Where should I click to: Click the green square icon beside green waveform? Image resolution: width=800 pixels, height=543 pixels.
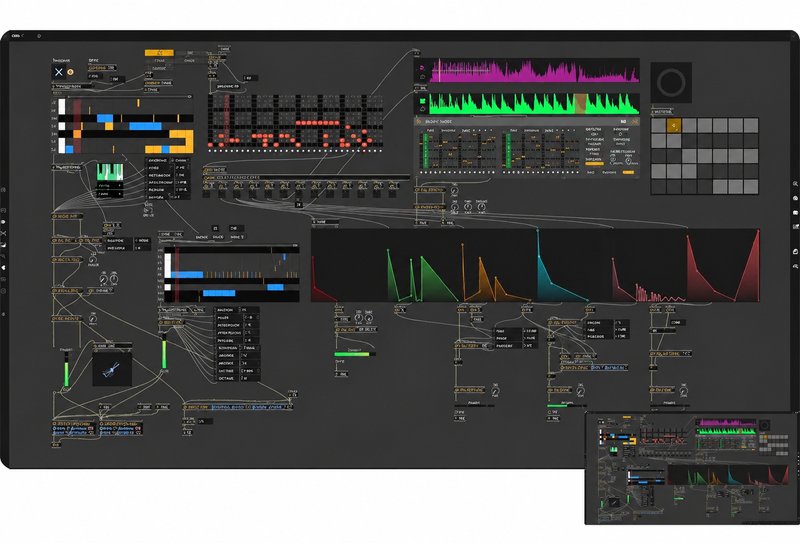click(422, 101)
